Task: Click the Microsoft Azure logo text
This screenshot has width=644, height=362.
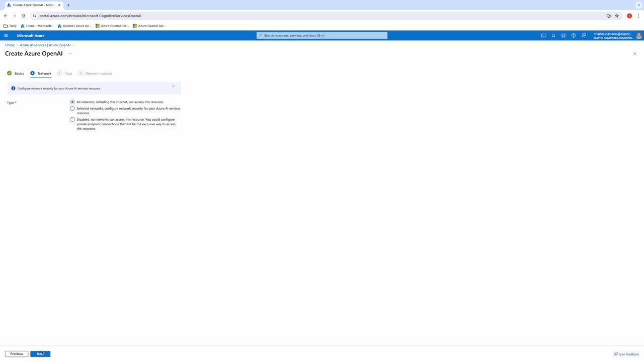Action: tap(31, 36)
